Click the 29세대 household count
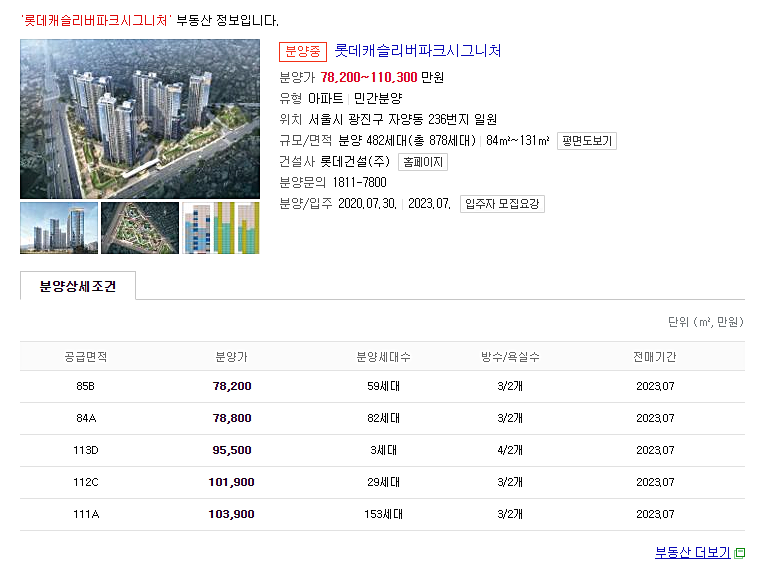This screenshot has width=775, height=584. (x=384, y=482)
